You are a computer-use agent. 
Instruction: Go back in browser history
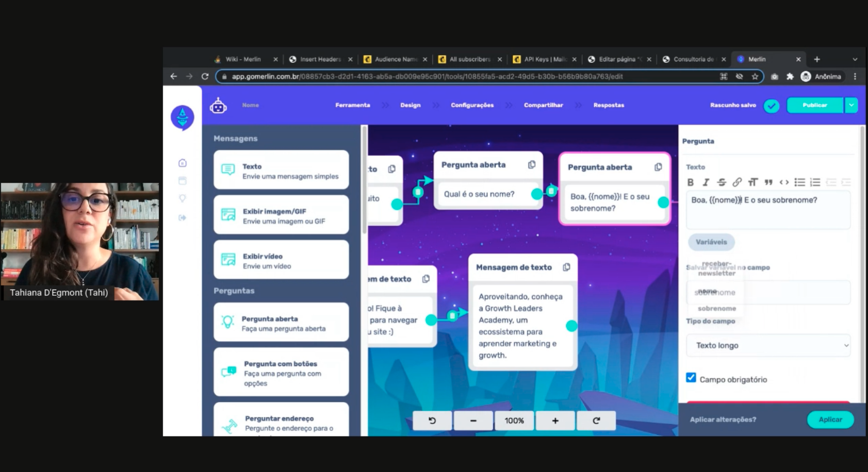174,76
